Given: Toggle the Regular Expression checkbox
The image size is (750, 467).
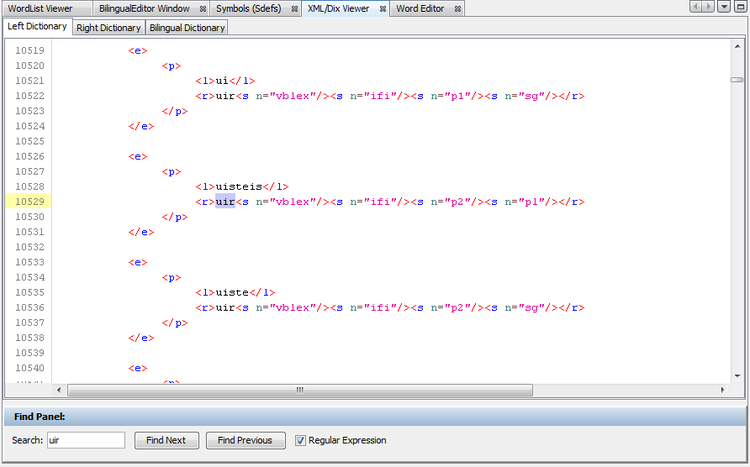Looking at the screenshot, I should [x=300, y=440].
